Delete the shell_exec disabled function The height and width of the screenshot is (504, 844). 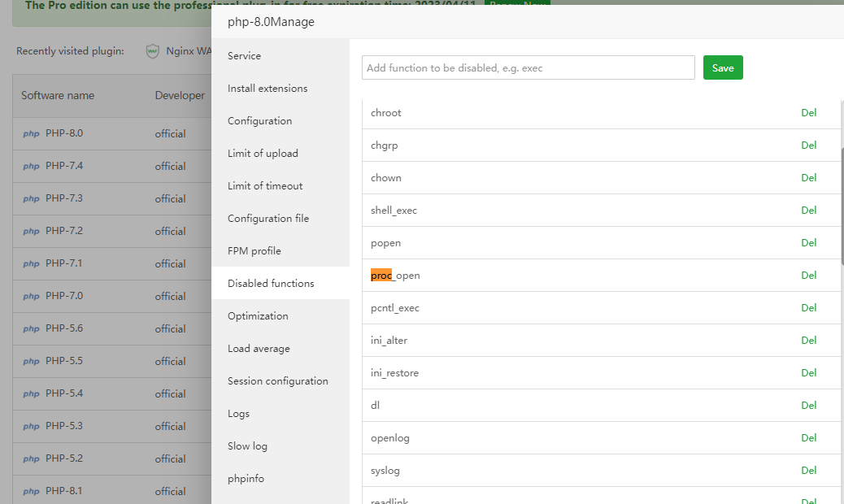click(x=808, y=211)
